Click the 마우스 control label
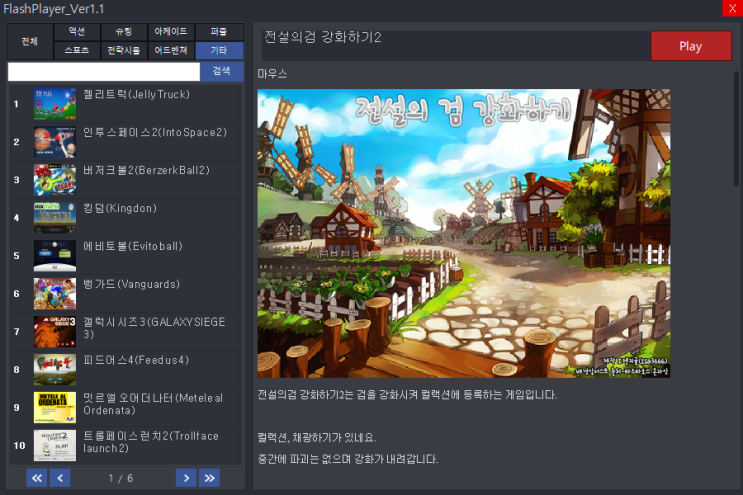 tap(272, 73)
